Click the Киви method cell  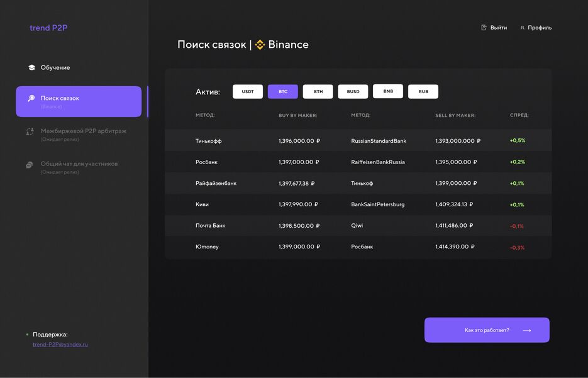click(x=202, y=204)
